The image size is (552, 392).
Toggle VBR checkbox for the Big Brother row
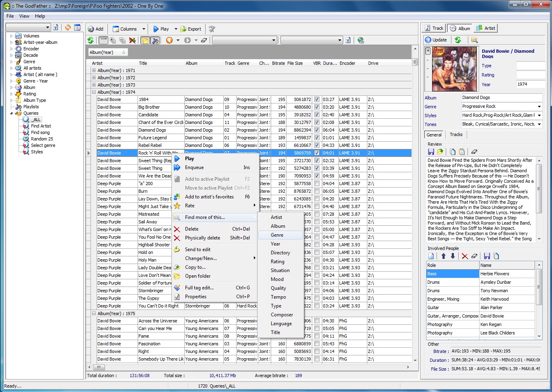tap(317, 107)
